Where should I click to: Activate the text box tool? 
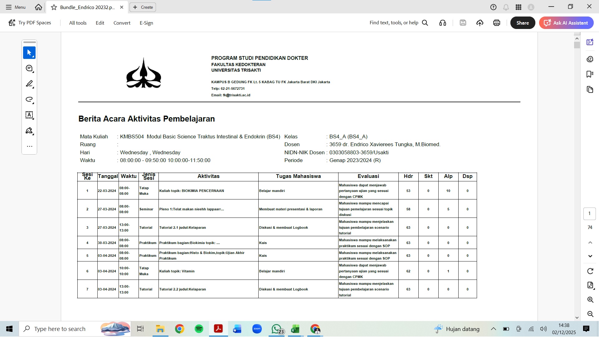pyautogui.click(x=29, y=115)
